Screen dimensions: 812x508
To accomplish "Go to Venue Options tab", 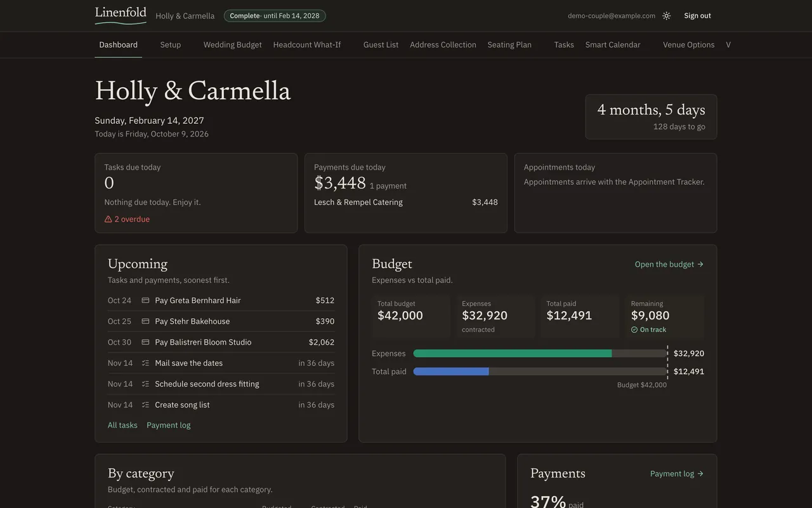I will 689,44.
